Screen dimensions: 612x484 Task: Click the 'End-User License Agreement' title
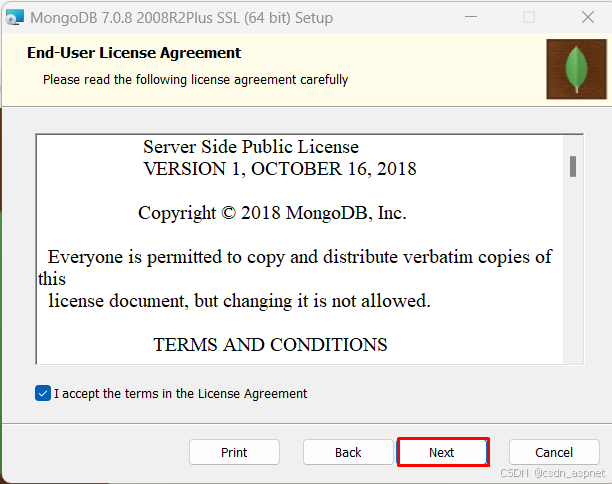click(134, 53)
